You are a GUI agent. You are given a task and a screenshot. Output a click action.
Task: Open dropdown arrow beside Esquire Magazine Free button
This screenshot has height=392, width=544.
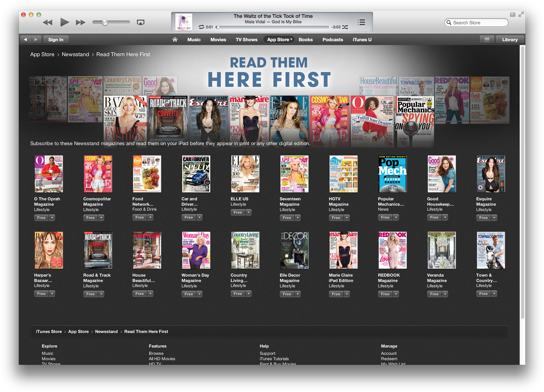(494, 218)
